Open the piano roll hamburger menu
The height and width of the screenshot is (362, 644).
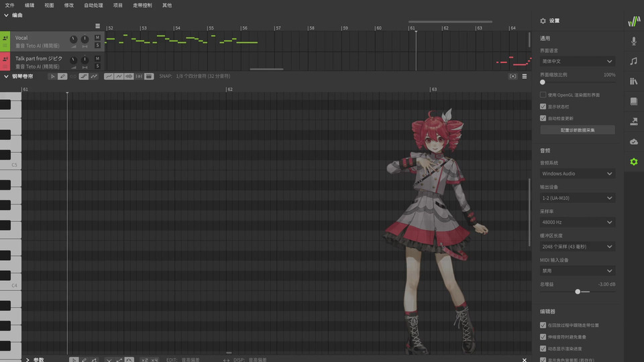coord(525,76)
